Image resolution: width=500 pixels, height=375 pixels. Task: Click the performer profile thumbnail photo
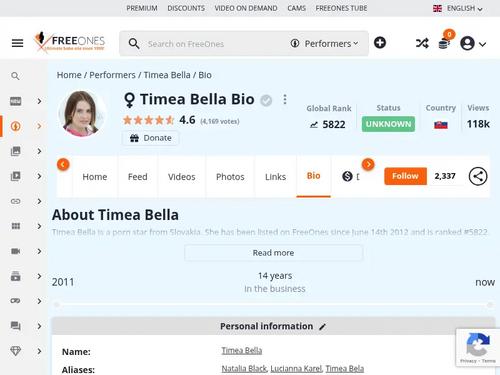click(x=82, y=113)
